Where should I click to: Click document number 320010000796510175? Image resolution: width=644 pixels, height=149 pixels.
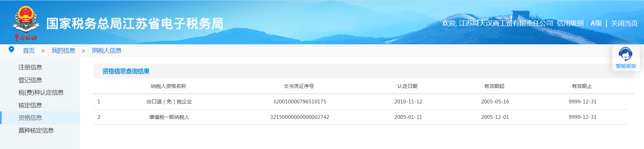[300, 102]
